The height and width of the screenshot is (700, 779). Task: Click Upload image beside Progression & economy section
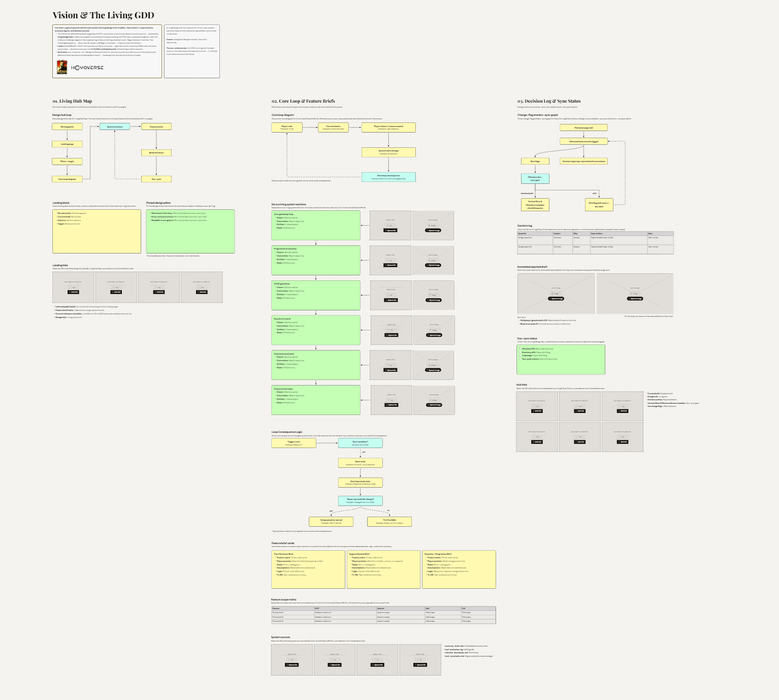[433, 265]
